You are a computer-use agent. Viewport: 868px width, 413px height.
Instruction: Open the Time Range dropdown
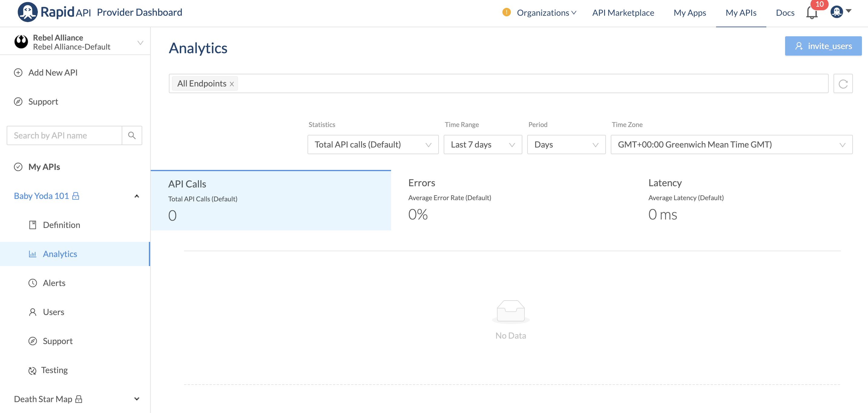(483, 145)
